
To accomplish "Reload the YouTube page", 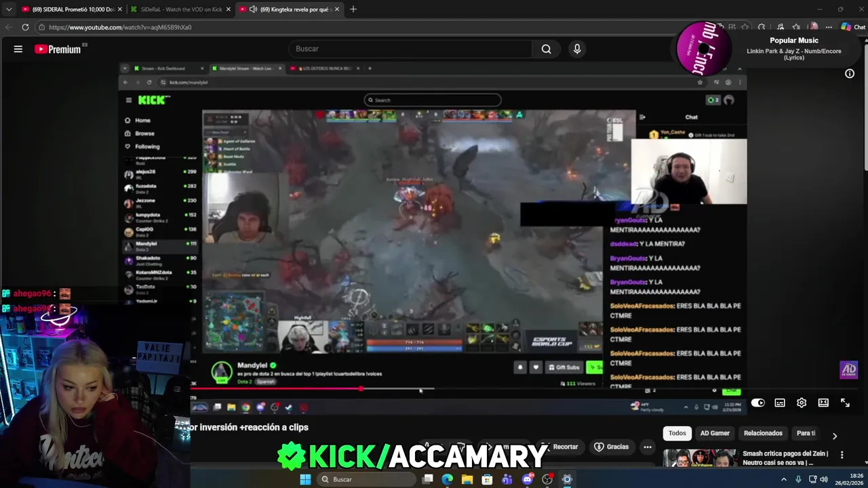I will coord(25,27).
